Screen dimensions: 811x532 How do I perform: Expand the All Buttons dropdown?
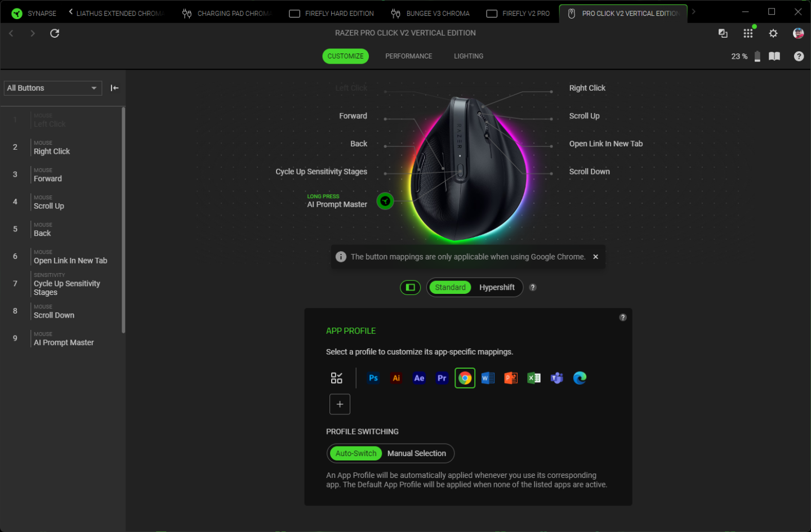pos(53,88)
